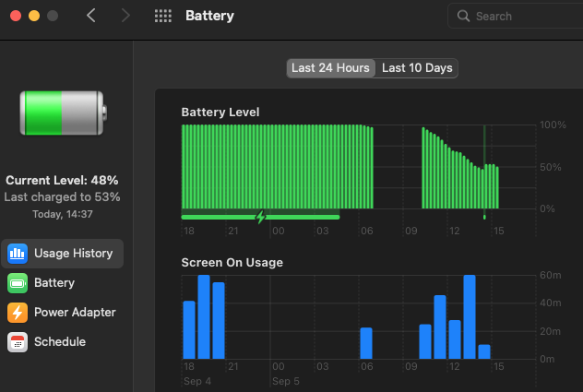The height and width of the screenshot is (392, 583).
Task: Click into the Search field
Action: (x=516, y=16)
